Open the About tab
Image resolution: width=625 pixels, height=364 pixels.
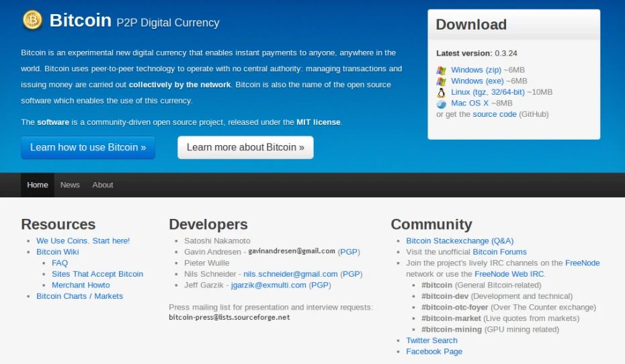103,185
